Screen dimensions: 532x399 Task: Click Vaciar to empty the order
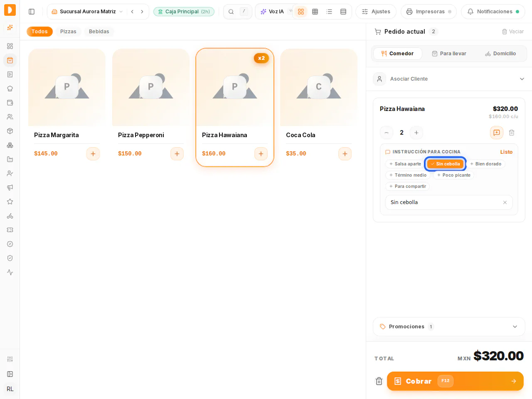[513, 32]
